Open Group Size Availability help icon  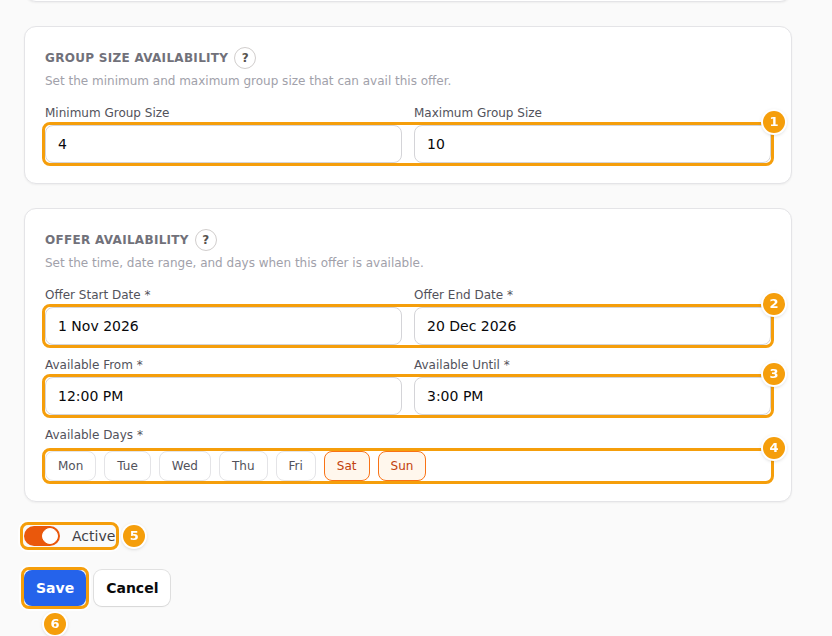click(245, 58)
